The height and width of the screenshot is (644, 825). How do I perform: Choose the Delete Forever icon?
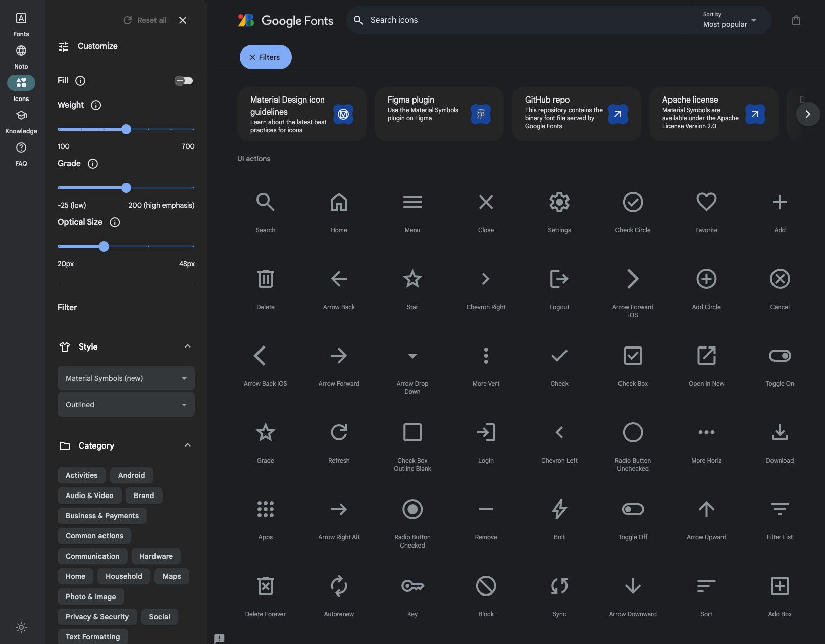click(x=265, y=586)
